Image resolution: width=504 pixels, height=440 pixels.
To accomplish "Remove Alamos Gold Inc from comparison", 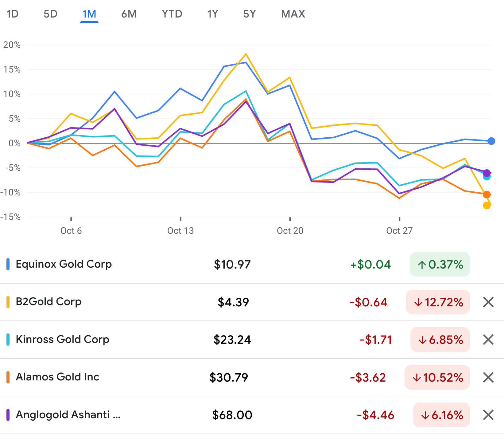I will [x=488, y=377].
